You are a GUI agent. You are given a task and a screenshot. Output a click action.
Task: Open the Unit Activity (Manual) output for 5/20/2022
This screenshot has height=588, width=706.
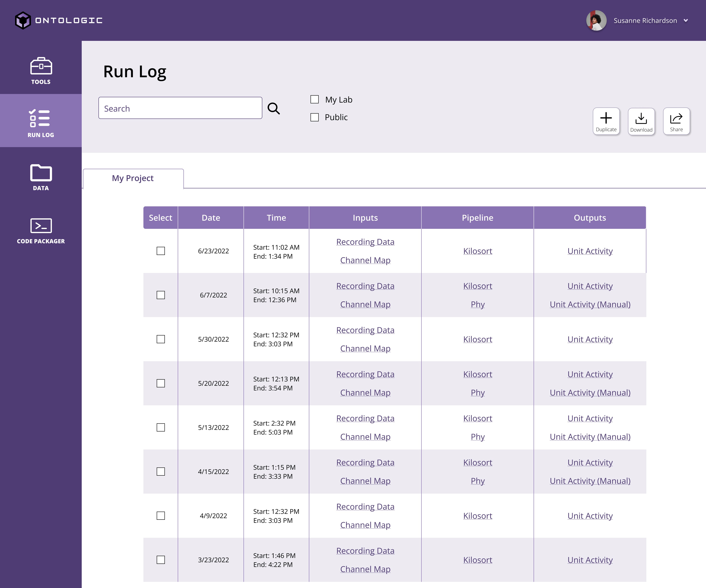point(590,393)
